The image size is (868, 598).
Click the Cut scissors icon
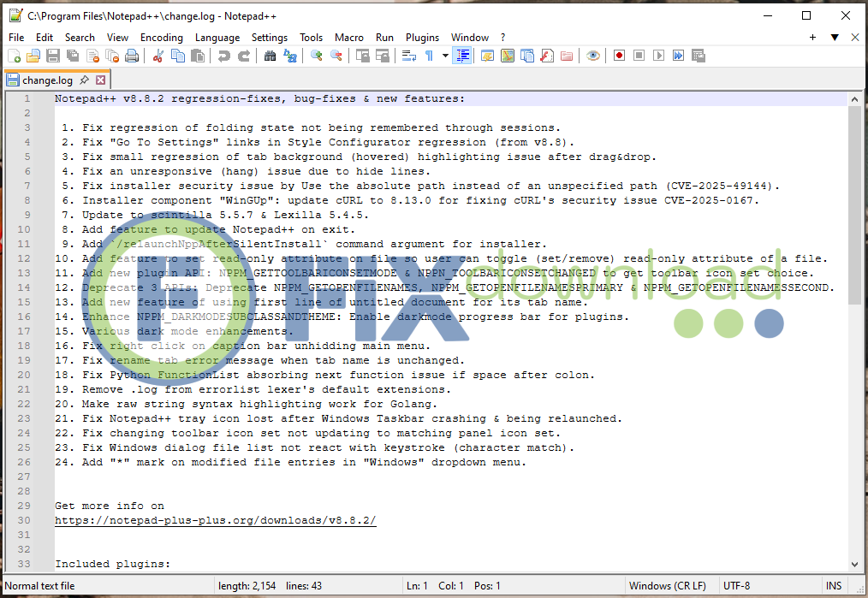point(158,56)
